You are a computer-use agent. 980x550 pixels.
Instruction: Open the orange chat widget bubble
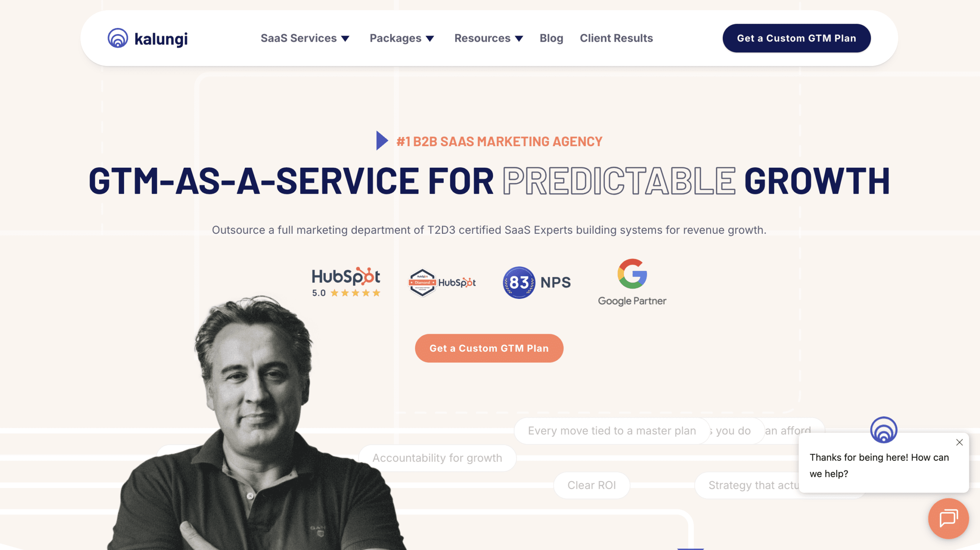pos(948,518)
